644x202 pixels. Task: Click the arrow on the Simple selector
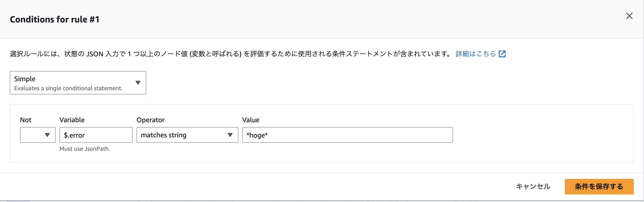[x=138, y=83]
